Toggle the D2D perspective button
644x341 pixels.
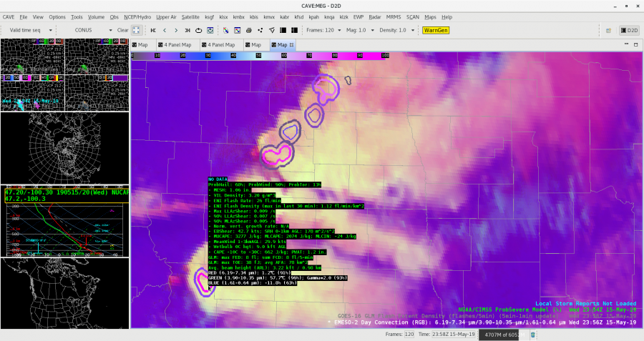[630, 31]
